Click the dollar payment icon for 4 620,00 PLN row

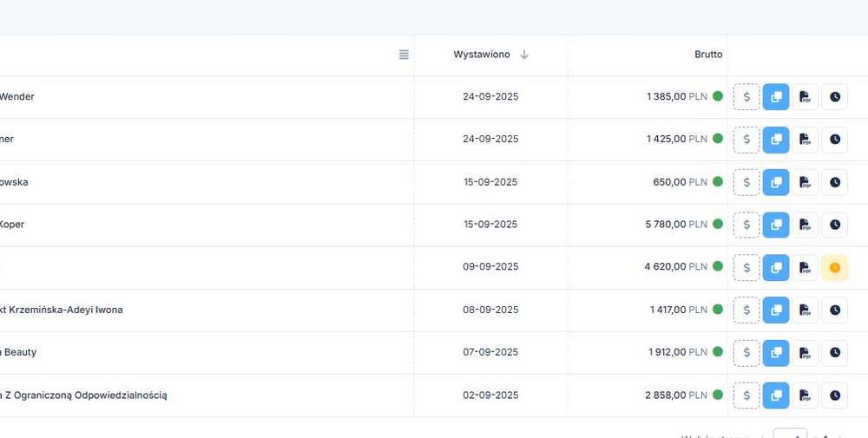746,267
